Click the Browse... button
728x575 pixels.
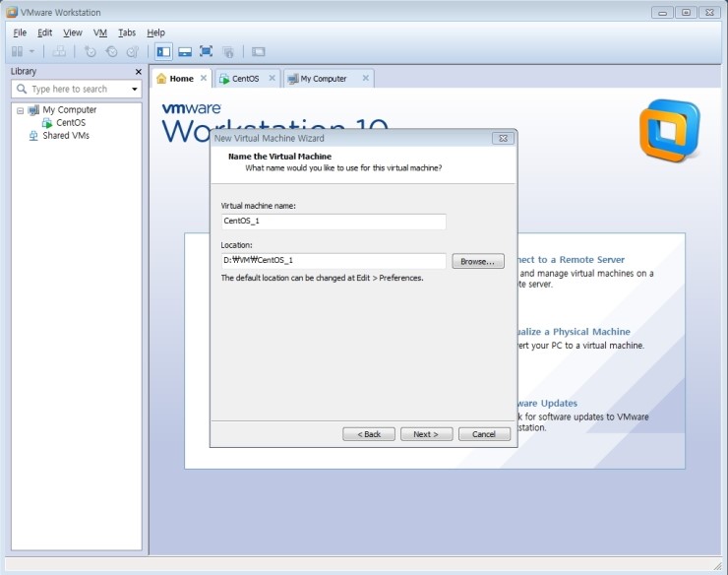tap(478, 261)
